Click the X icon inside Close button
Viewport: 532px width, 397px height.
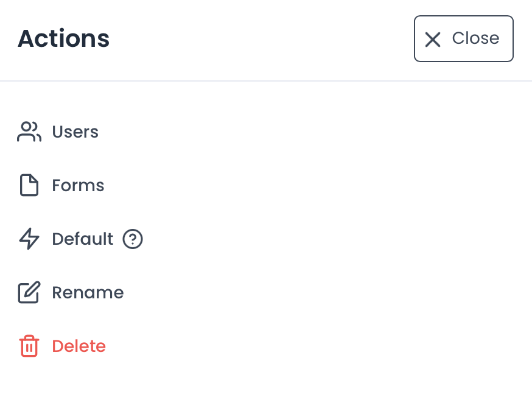click(433, 40)
